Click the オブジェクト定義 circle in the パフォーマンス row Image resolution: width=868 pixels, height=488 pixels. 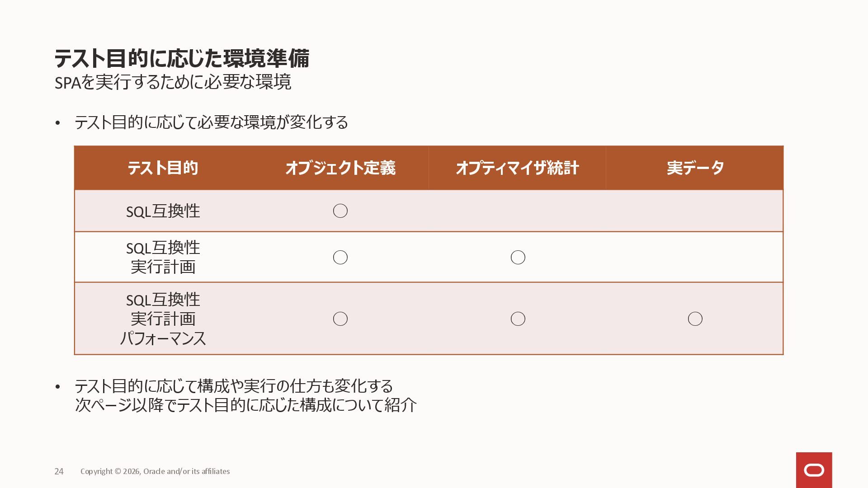340,319
